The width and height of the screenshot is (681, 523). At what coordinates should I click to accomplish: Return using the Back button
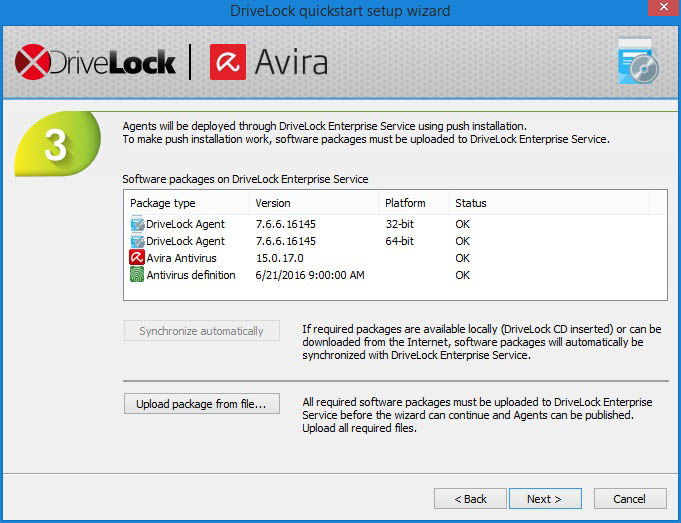470,498
